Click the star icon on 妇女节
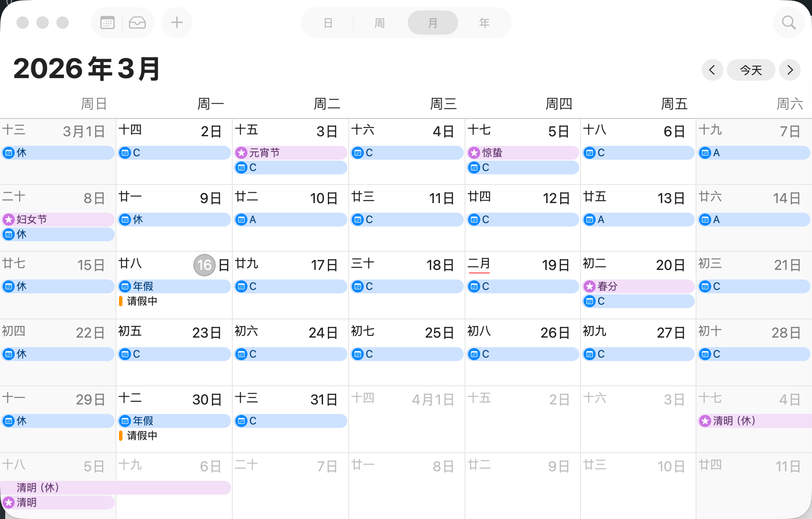Image resolution: width=812 pixels, height=519 pixels. tap(9, 220)
